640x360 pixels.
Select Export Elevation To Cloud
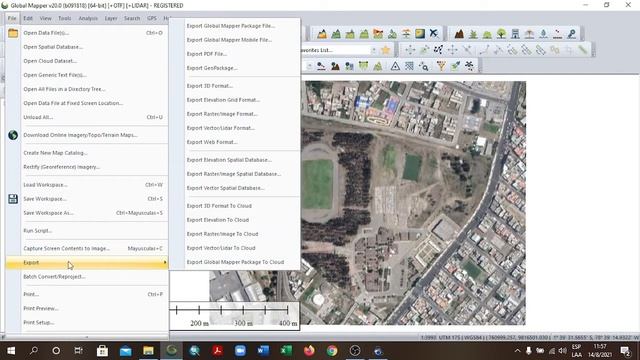coord(235,220)
